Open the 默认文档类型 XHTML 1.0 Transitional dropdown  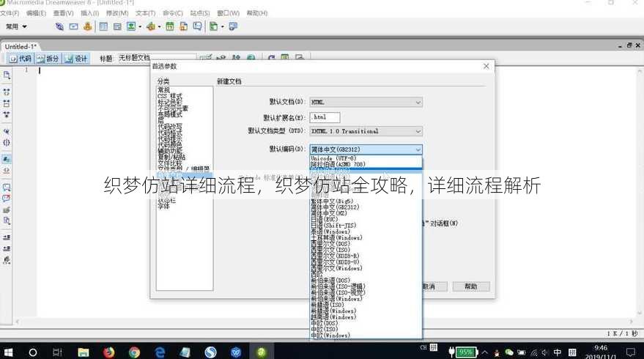(366, 131)
